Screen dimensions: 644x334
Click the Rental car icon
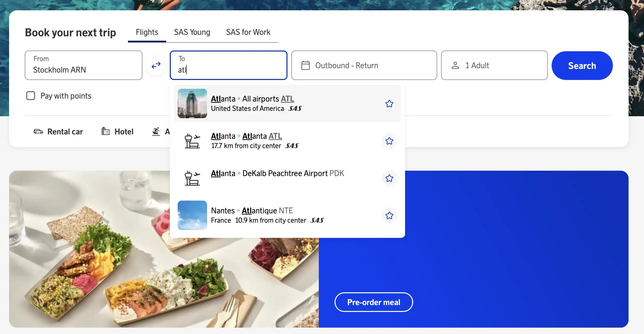point(38,132)
